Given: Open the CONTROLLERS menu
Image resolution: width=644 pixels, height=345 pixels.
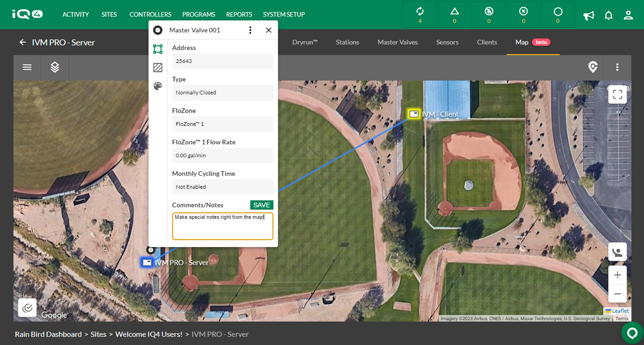Looking at the screenshot, I should point(150,15).
